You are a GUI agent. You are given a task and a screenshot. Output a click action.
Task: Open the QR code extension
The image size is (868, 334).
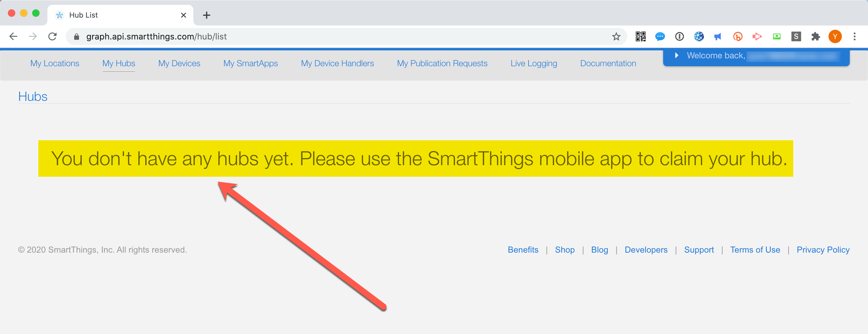point(640,36)
